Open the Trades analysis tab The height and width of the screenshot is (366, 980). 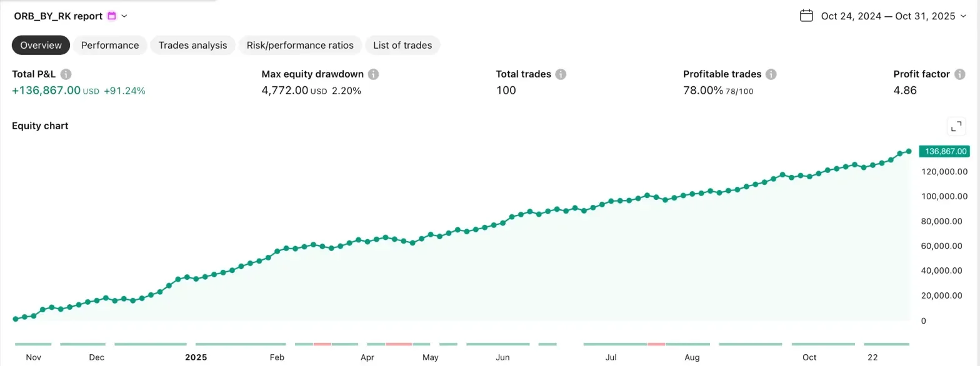(193, 45)
